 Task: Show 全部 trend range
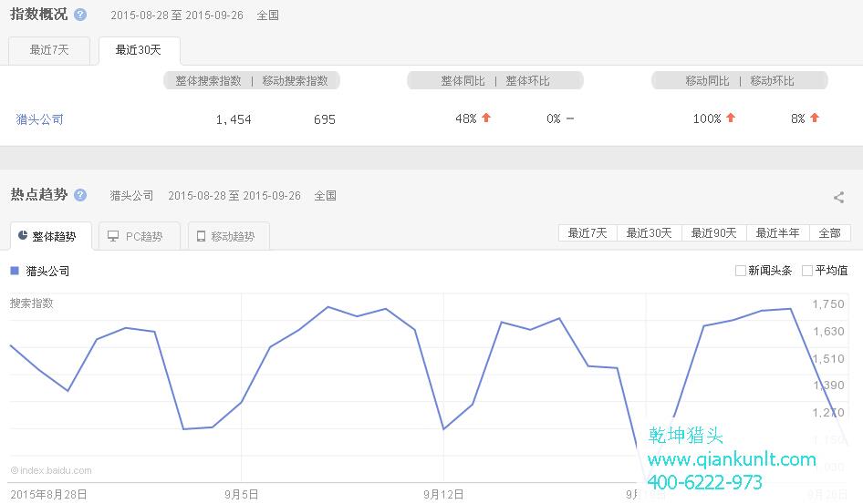[829, 233]
